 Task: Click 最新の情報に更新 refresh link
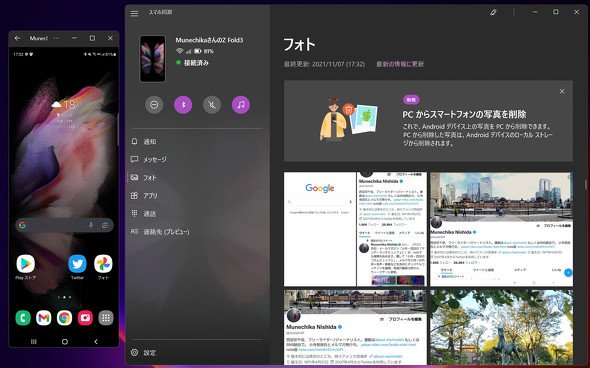coord(400,64)
